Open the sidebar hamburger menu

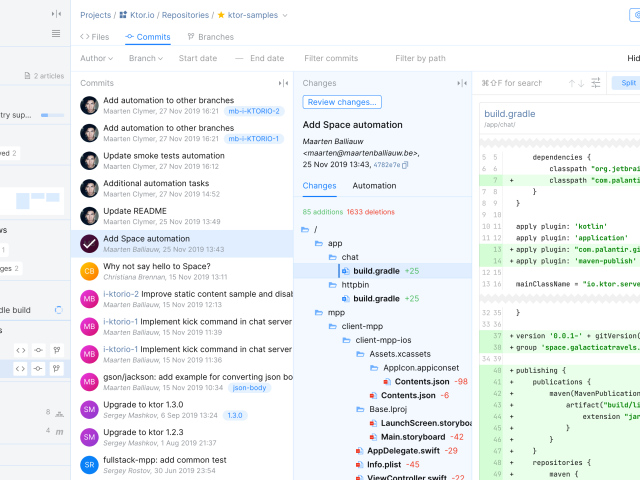56,33
